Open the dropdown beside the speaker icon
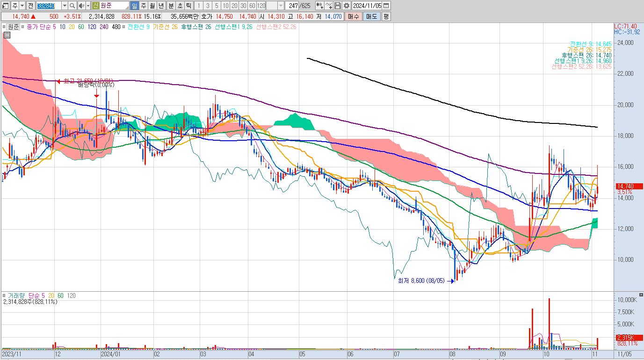The height and width of the screenshot is (360, 644). [88, 6]
